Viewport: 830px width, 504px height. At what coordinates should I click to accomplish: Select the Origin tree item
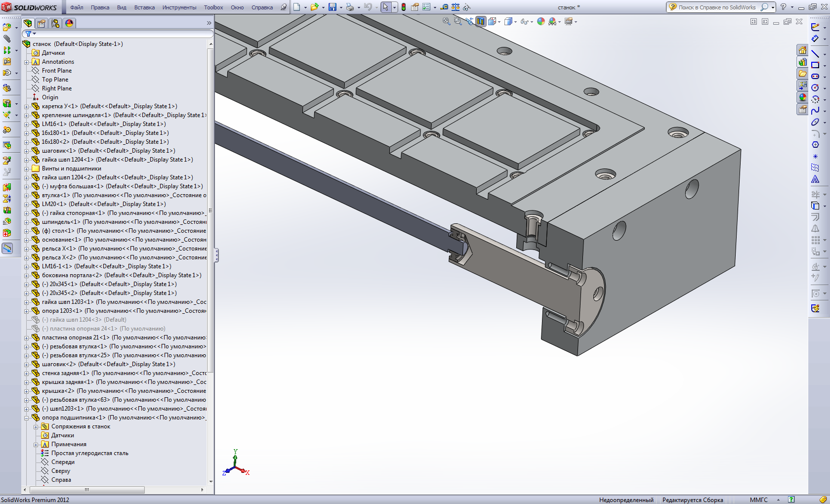tap(50, 97)
